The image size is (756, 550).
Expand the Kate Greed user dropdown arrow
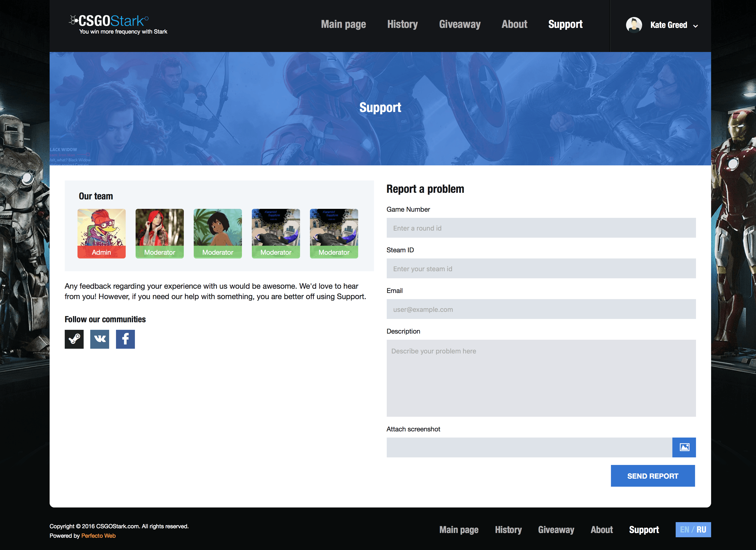pyautogui.click(x=696, y=26)
